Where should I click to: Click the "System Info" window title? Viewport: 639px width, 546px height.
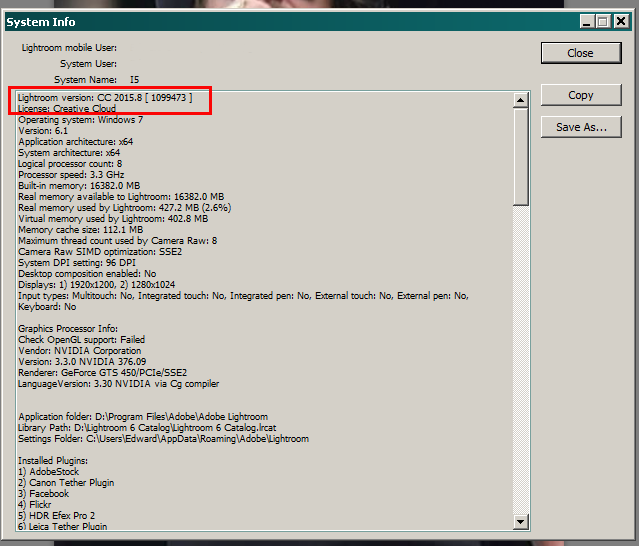point(41,22)
